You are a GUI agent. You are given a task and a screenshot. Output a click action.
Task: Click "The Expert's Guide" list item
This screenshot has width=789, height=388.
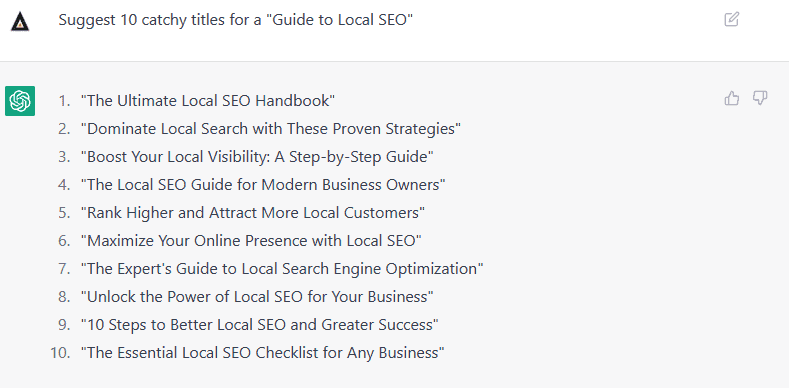click(x=282, y=269)
